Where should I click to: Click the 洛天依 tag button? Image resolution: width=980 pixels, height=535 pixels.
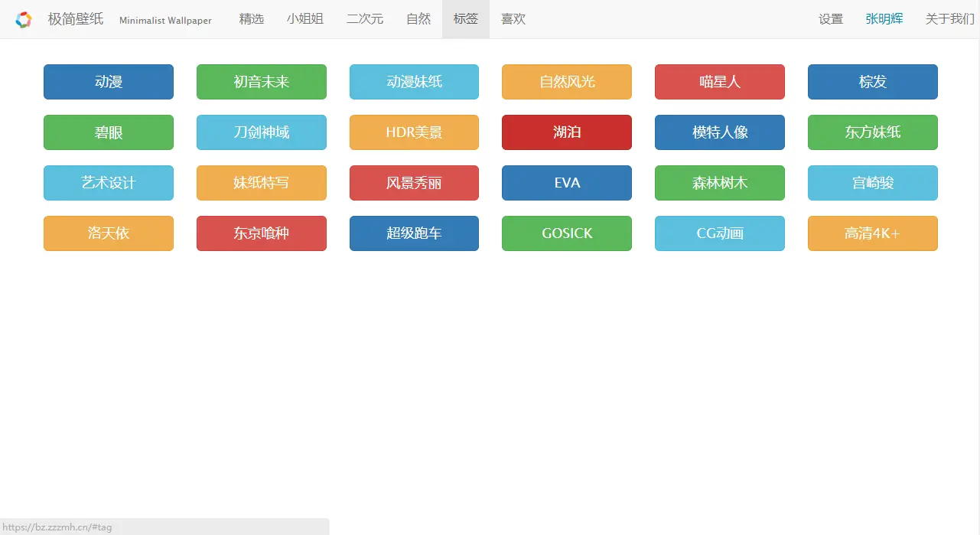pos(109,233)
